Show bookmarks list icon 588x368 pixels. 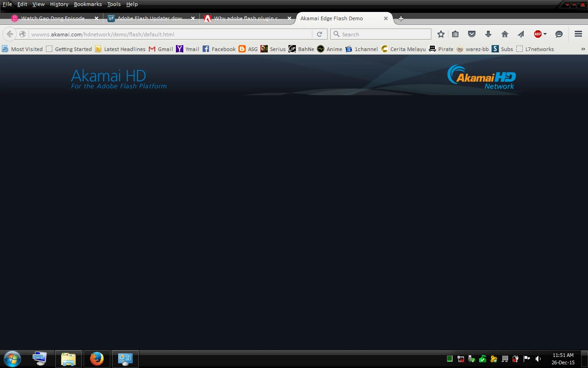(x=455, y=34)
